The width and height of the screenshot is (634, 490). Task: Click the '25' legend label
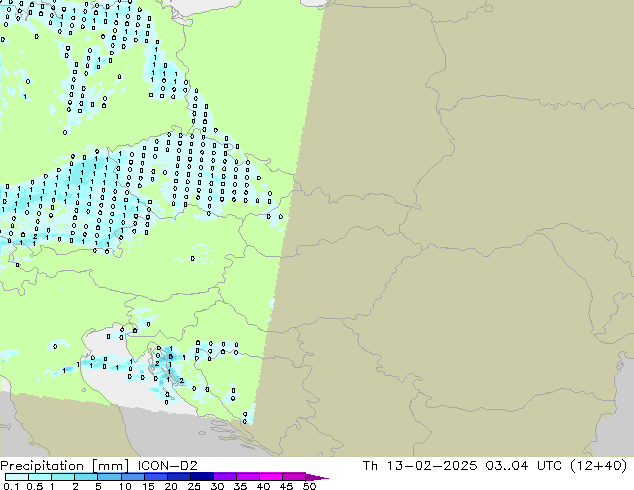[194, 486]
